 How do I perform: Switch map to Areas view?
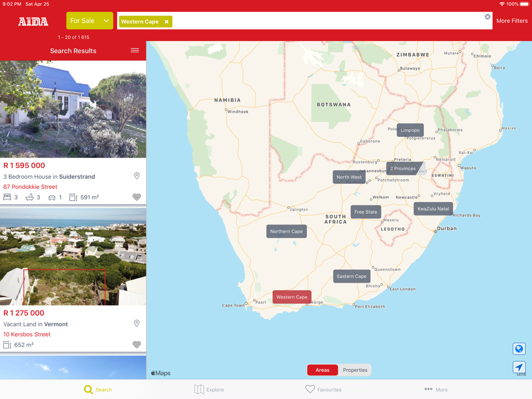pyautogui.click(x=322, y=370)
